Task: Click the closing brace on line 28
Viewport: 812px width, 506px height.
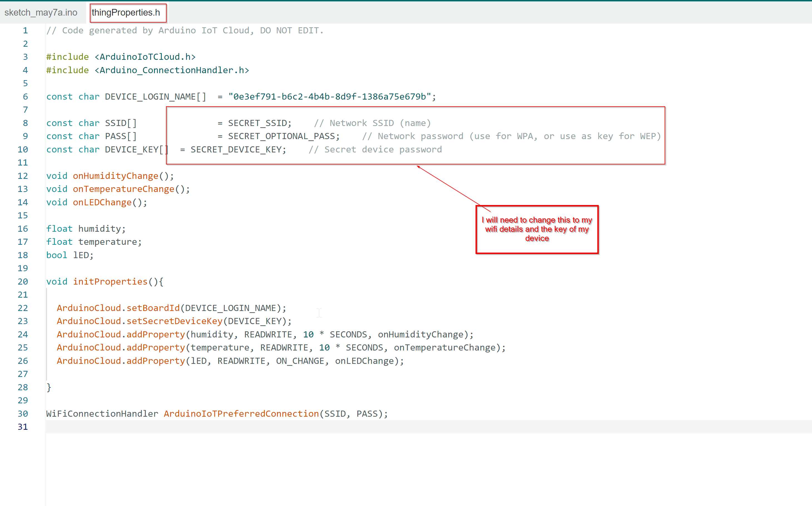Action: pyautogui.click(x=49, y=387)
